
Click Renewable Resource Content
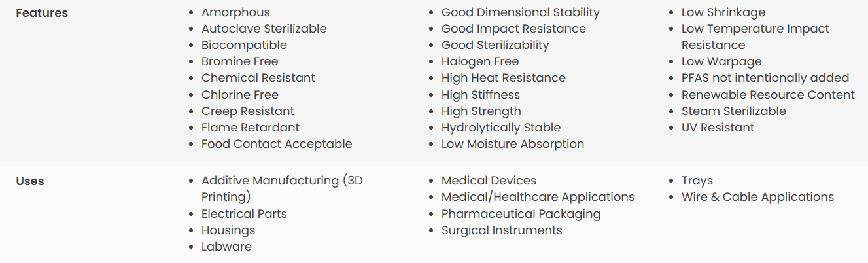click(x=768, y=95)
